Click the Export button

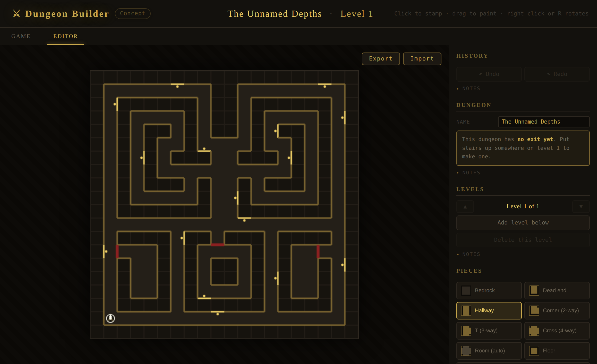(x=381, y=59)
